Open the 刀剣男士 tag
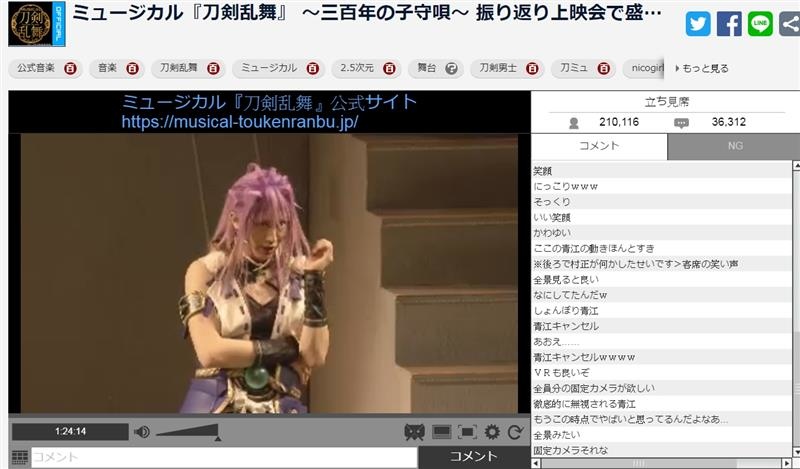Viewport: 800px width, 469px height. [x=498, y=68]
